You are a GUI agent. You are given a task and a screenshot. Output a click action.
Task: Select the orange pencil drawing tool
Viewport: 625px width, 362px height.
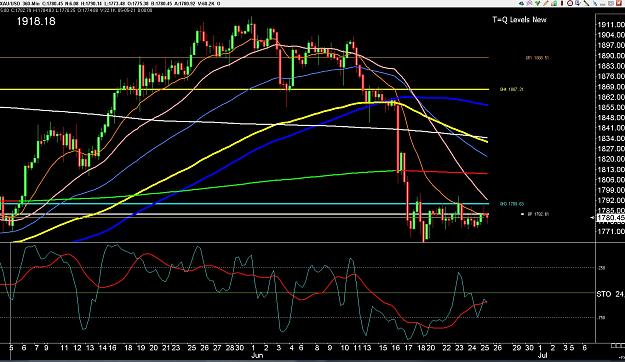point(546,3)
